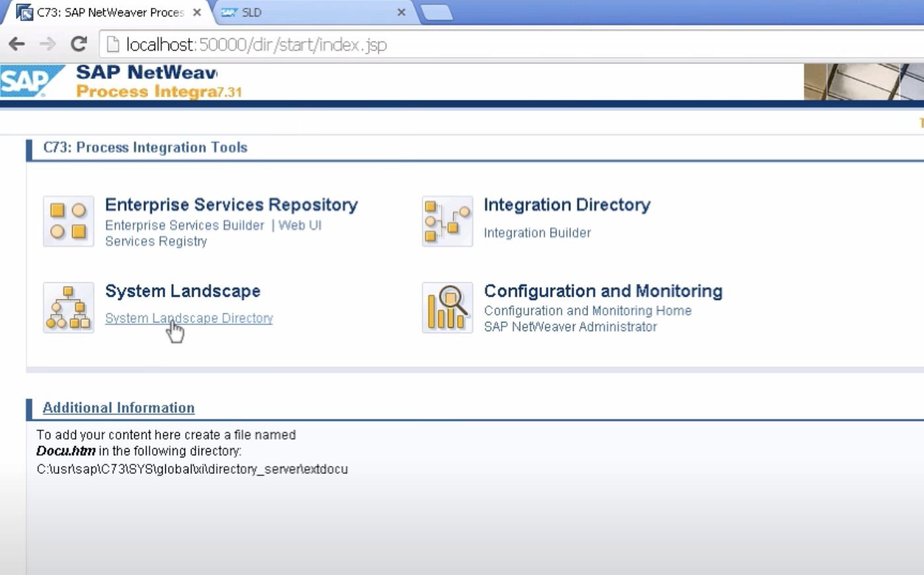924x575 pixels.
Task: Open System Landscape Directory link
Action: [x=189, y=318]
